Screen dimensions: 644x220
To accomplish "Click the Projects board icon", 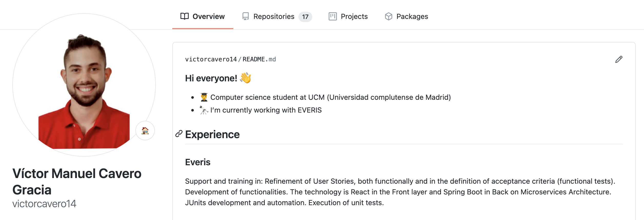I will click(x=333, y=16).
